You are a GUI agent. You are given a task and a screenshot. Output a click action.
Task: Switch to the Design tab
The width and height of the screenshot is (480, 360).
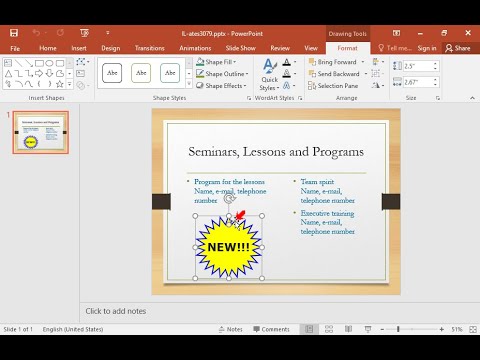click(x=111, y=48)
